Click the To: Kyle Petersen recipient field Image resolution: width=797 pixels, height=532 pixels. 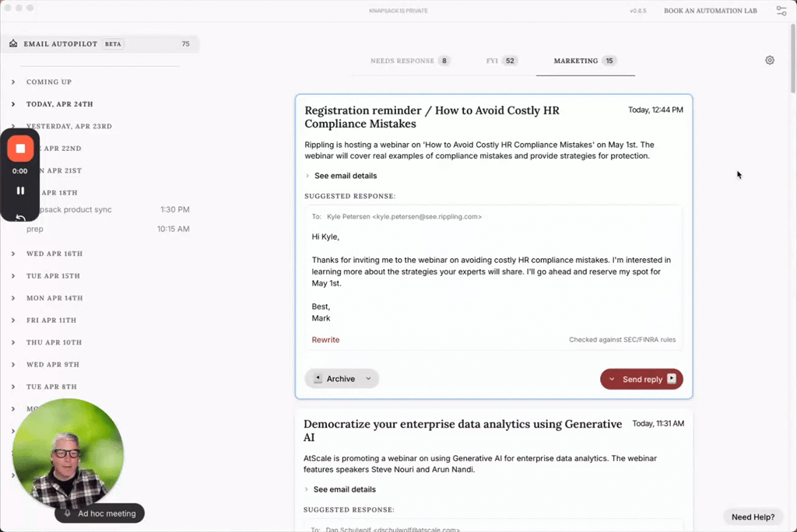(x=396, y=216)
